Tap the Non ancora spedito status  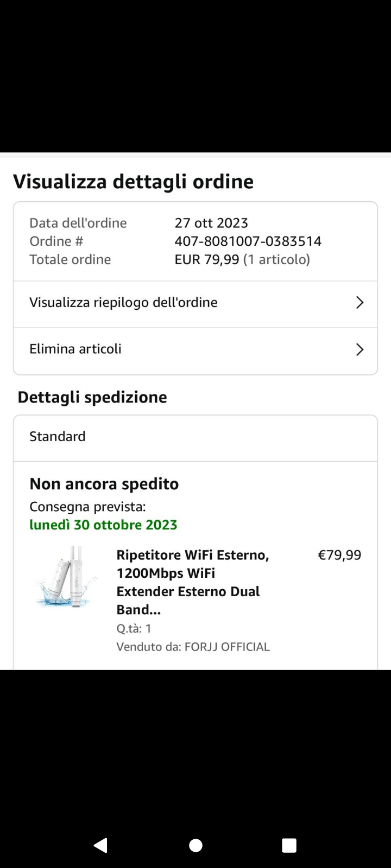click(x=104, y=483)
